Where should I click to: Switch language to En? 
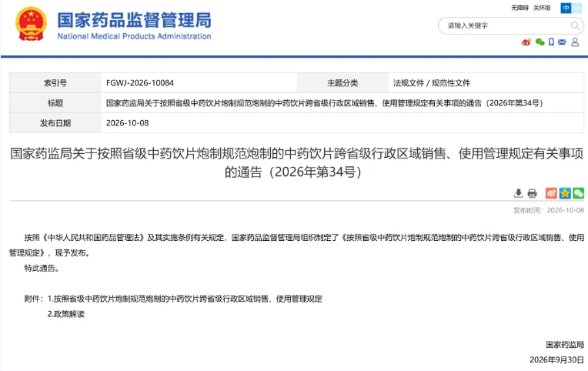[576, 8]
